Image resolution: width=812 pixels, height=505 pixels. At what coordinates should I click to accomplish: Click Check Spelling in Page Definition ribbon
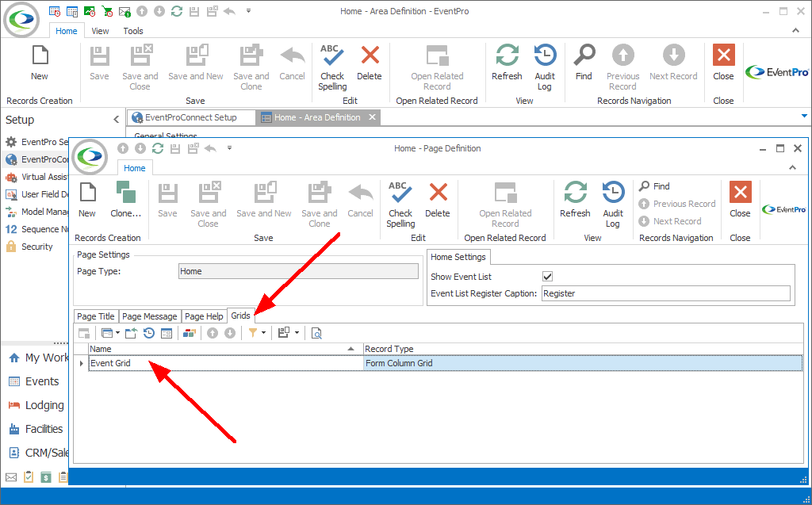coord(400,205)
